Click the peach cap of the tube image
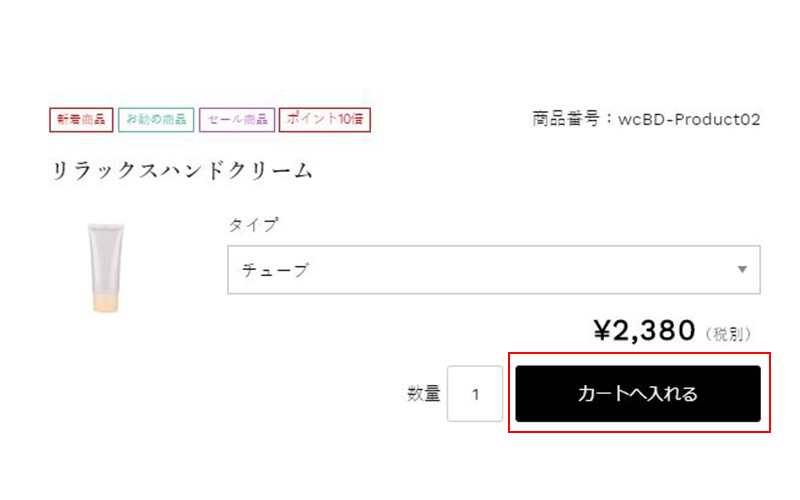800x500 pixels. (x=106, y=302)
